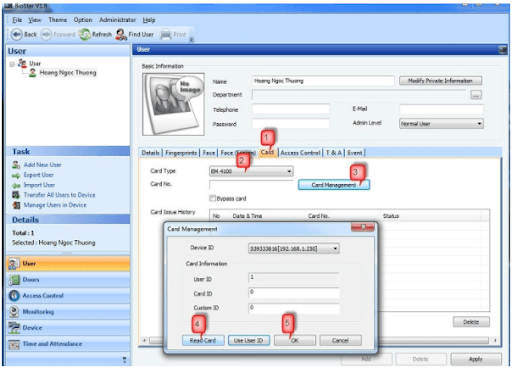Click the Password input field
This screenshot has height=368, width=512.
click(x=291, y=124)
